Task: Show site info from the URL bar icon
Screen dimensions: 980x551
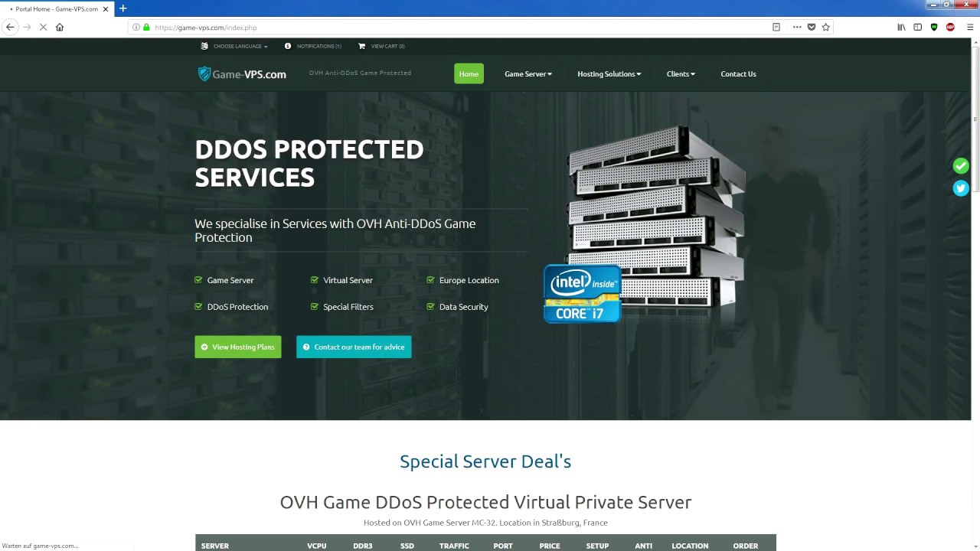Action: [136, 27]
